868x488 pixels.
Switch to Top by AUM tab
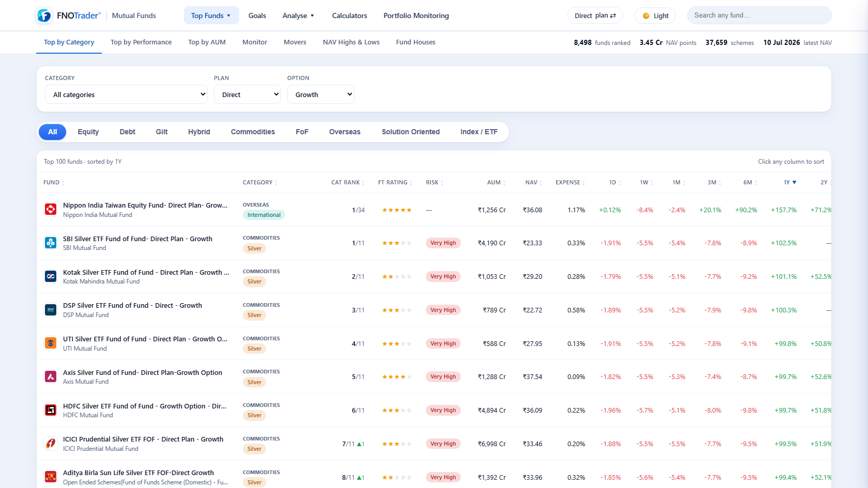(x=207, y=42)
